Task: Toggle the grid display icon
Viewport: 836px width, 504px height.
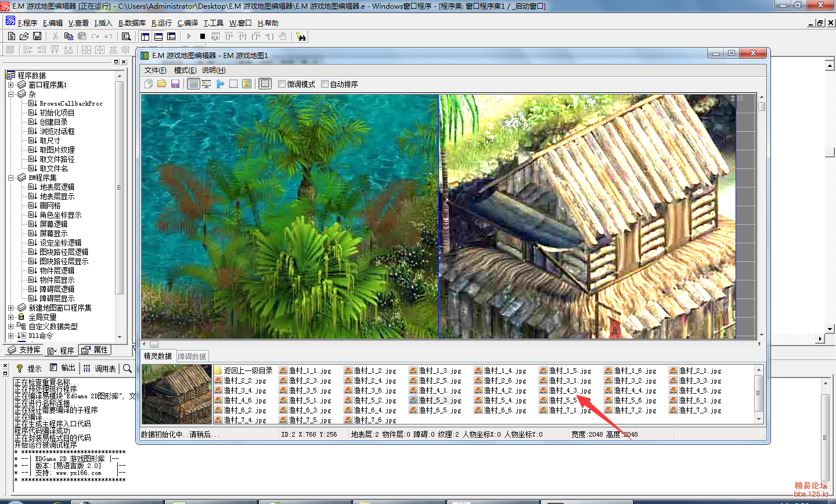Action: [265, 84]
